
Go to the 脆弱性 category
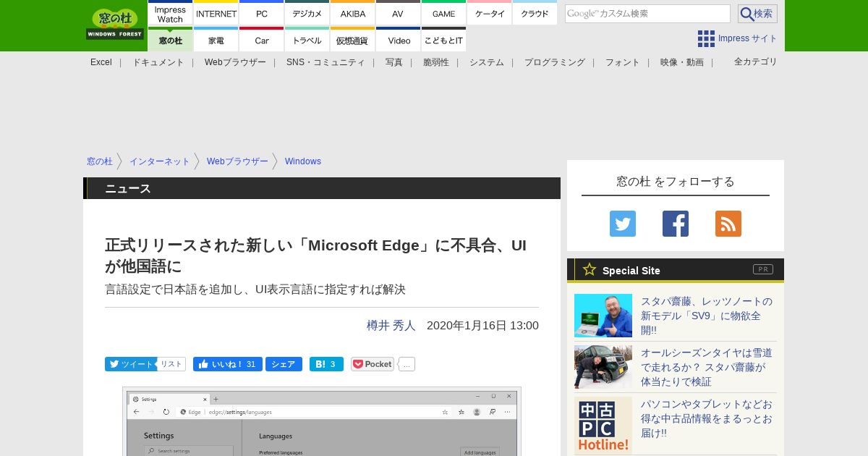[436, 62]
